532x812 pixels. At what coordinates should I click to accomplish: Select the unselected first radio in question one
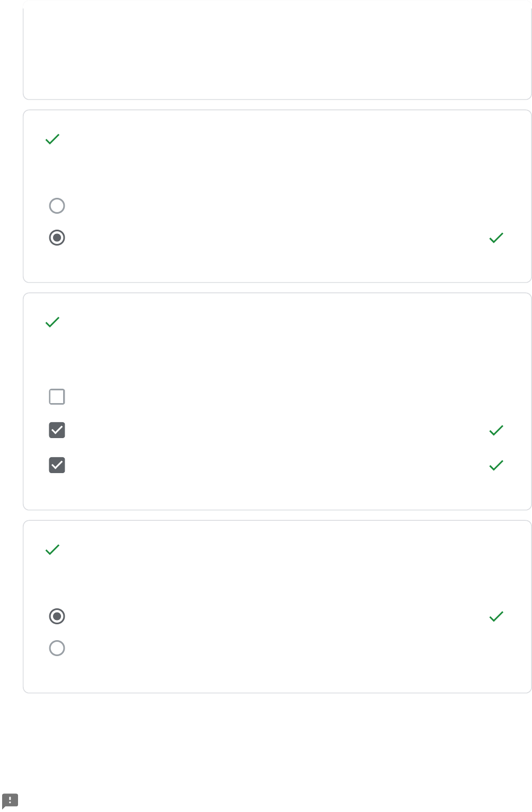tap(57, 206)
